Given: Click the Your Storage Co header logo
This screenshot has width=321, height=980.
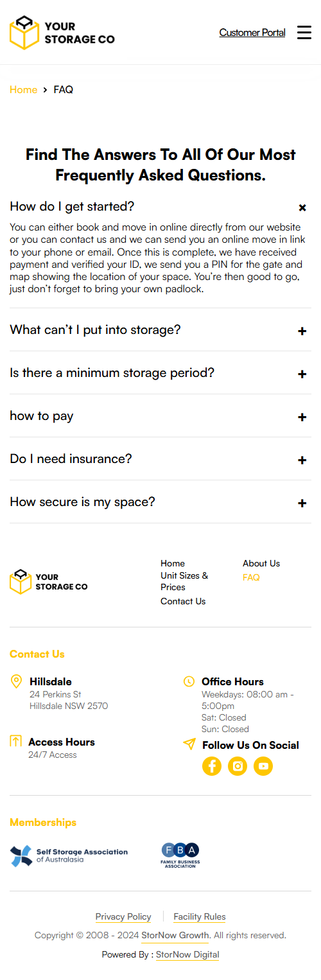Looking at the screenshot, I should click(62, 33).
